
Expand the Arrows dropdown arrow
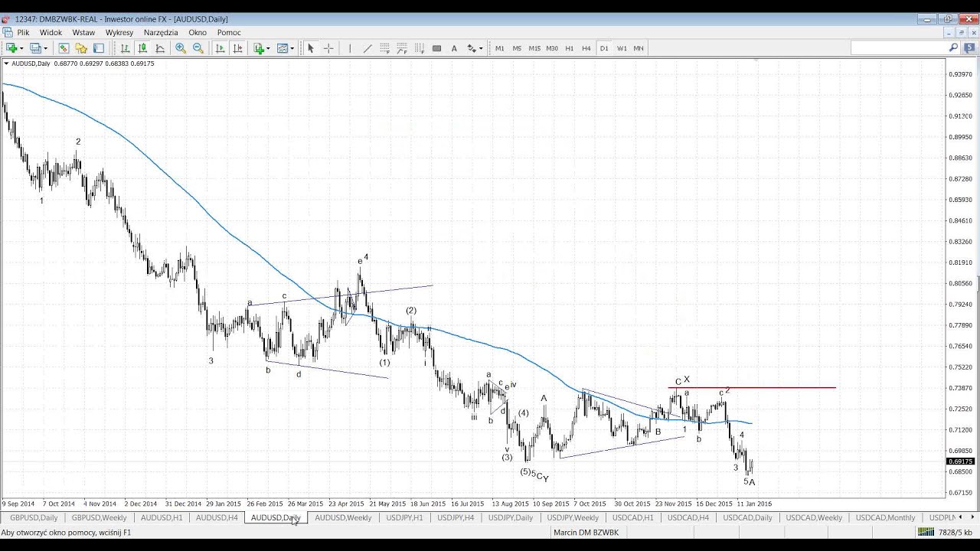pos(481,49)
